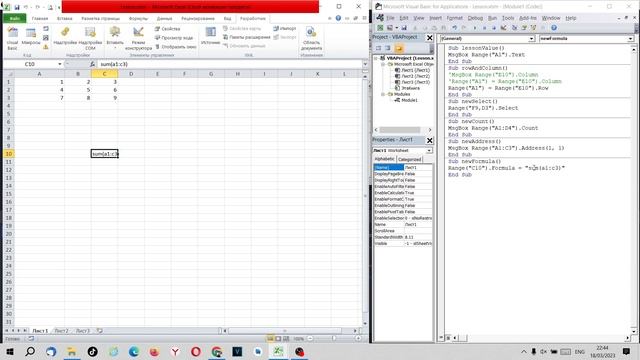640x360 pixels.
Task: Click Просмотр кода view code button
Action: click(174, 38)
